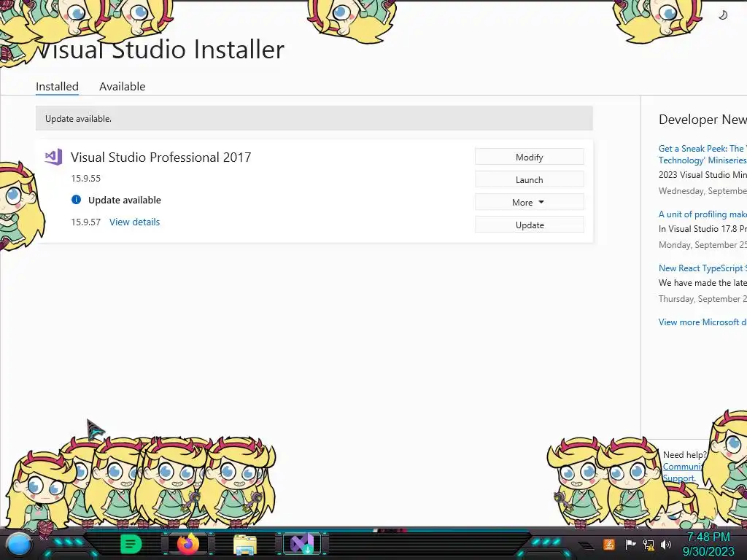Open the green notes app in taskbar
Screen dimensions: 747x560
click(131, 544)
